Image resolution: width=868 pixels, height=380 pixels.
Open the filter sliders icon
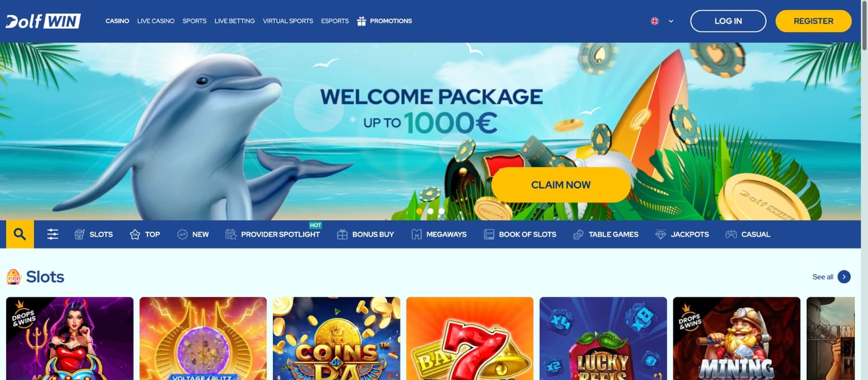(53, 234)
